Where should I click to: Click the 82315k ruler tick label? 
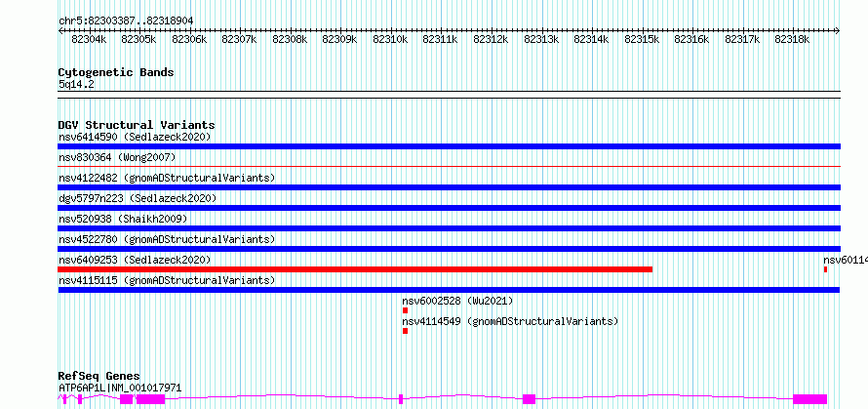point(642,39)
